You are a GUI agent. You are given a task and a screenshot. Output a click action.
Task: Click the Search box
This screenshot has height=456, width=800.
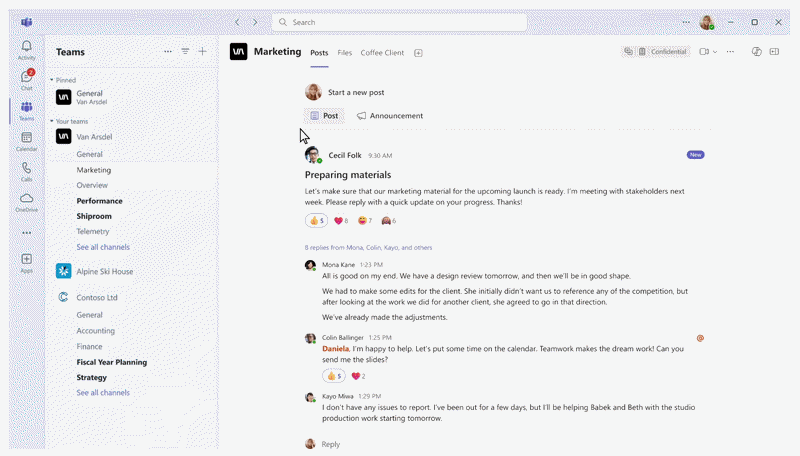(x=399, y=22)
